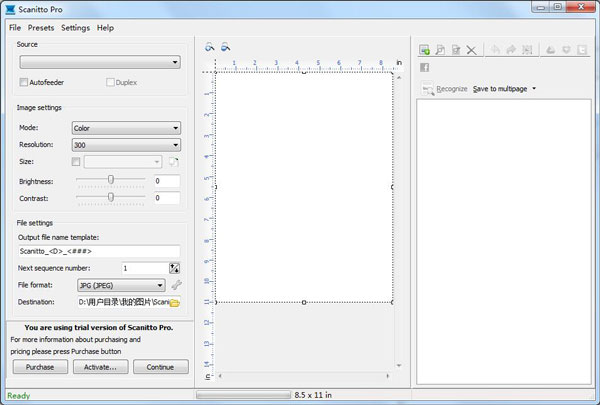Viewport: 600px width, 405px height.
Task: Click the trial version notice text
Action: point(99,328)
